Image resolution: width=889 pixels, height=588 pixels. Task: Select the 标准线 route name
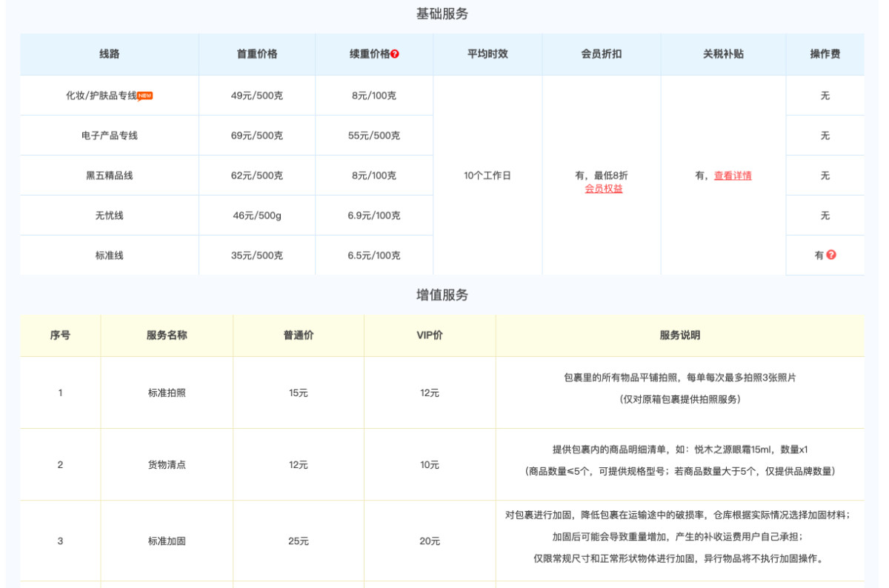click(110, 255)
